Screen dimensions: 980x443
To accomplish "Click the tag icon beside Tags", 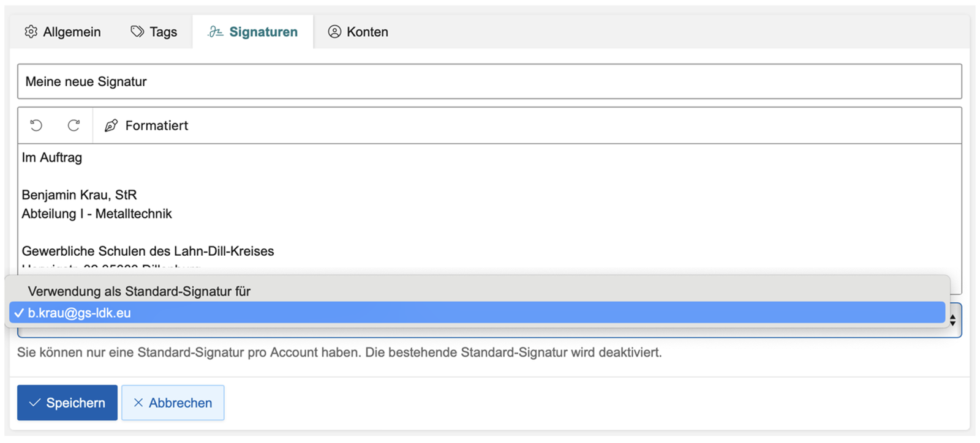I will click(x=137, y=32).
